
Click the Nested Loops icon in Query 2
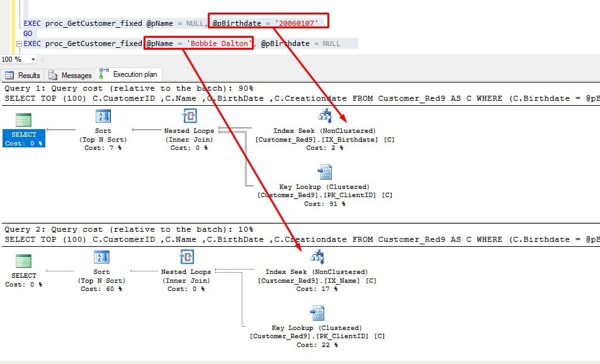pyautogui.click(x=186, y=257)
